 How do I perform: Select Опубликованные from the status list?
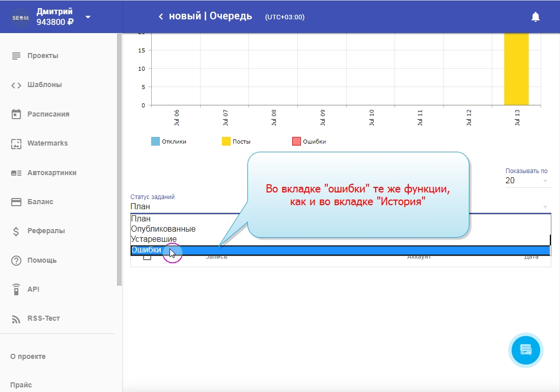point(163,229)
